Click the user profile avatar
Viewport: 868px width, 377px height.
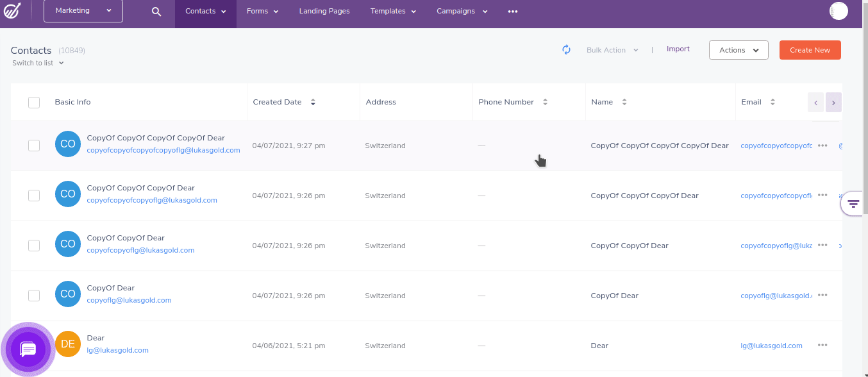tap(839, 11)
